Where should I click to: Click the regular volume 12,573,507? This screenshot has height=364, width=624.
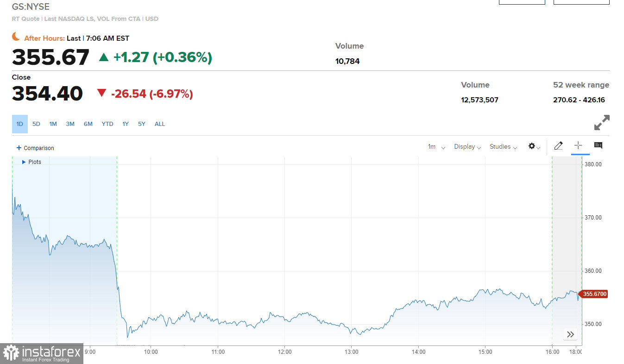(479, 100)
